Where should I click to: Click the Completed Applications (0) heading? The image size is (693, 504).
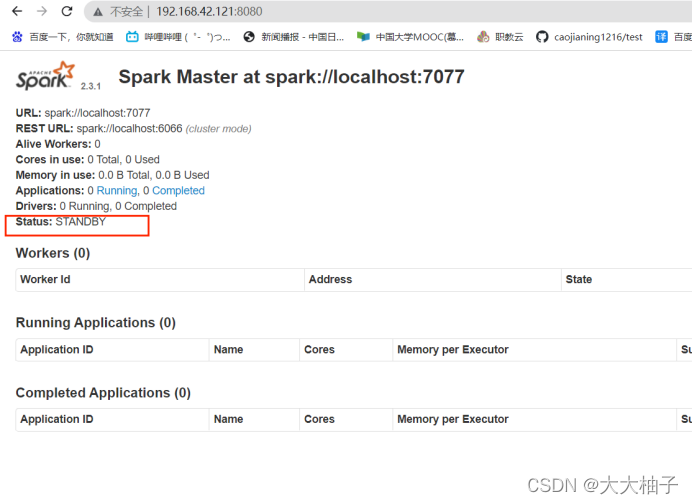[103, 393]
